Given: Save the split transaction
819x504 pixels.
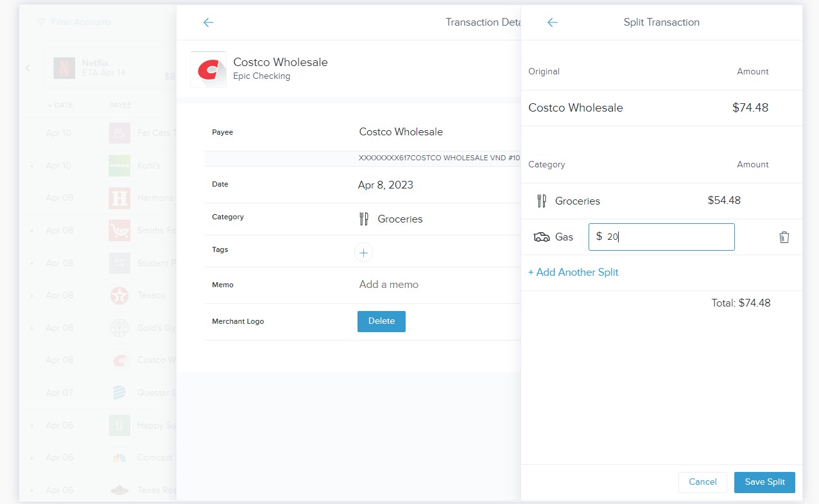Looking at the screenshot, I should coord(764,482).
